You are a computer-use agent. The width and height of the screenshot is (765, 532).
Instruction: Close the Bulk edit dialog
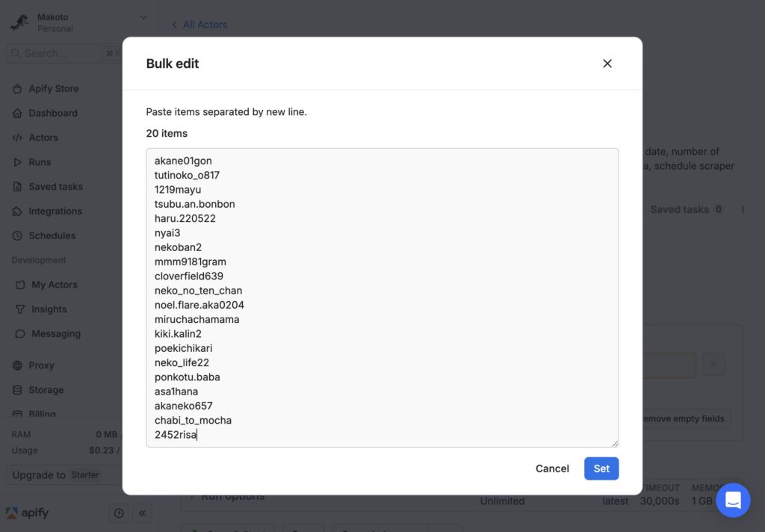coord(607,64)
